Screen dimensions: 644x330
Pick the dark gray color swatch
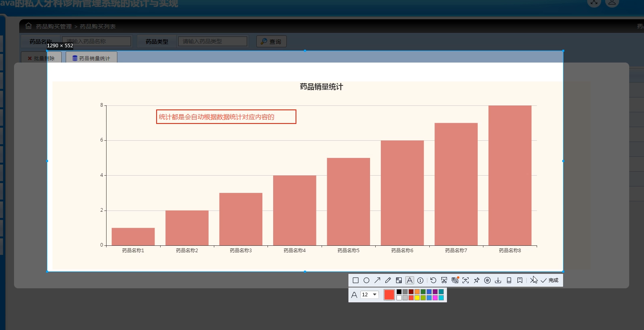405,292
